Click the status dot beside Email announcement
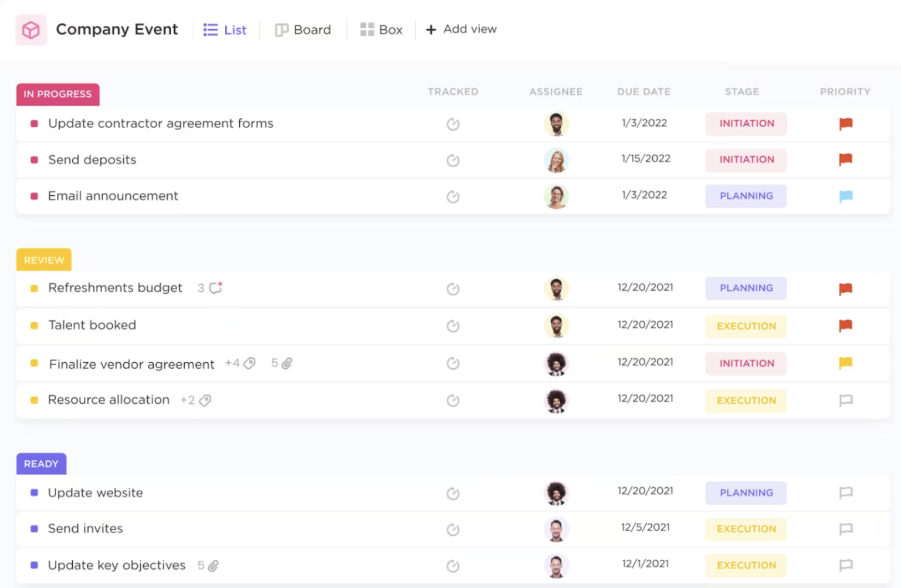The height and width of the screenshot is (588, 901). coord(34,196)
